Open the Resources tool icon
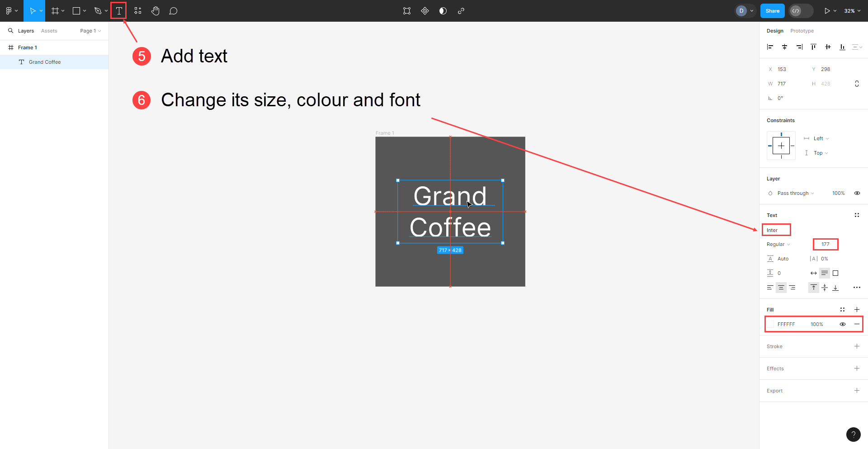Viewport: 868px width, 449px height. (138, 11)
